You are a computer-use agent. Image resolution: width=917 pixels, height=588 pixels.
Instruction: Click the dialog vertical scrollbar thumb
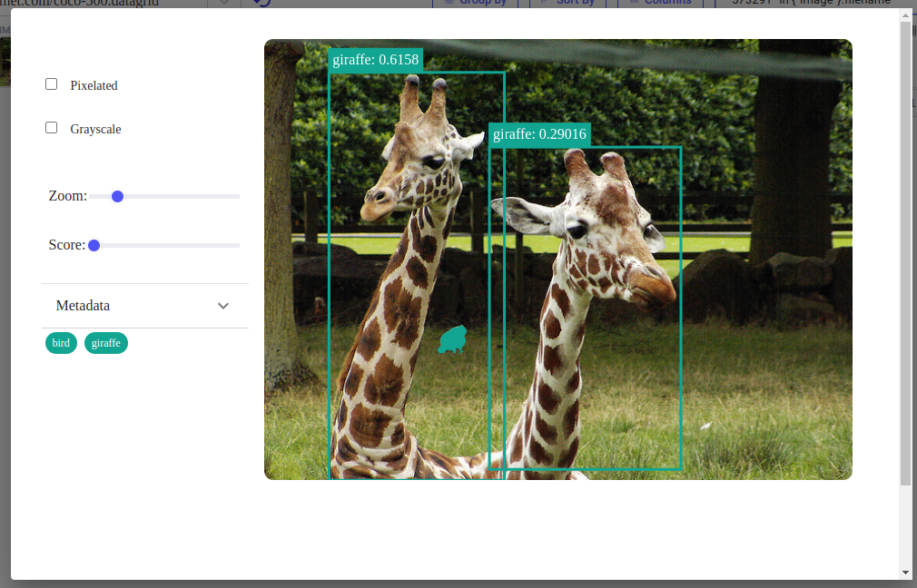tap(906, 253)
